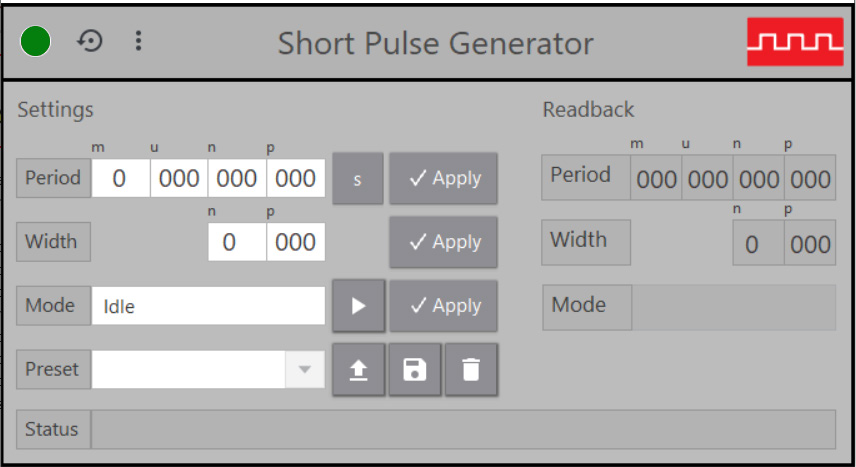The width and height of the screenshot is (856, 467).
Task: Click the Width nanoseconds field
Action: (x=237, y=242)
